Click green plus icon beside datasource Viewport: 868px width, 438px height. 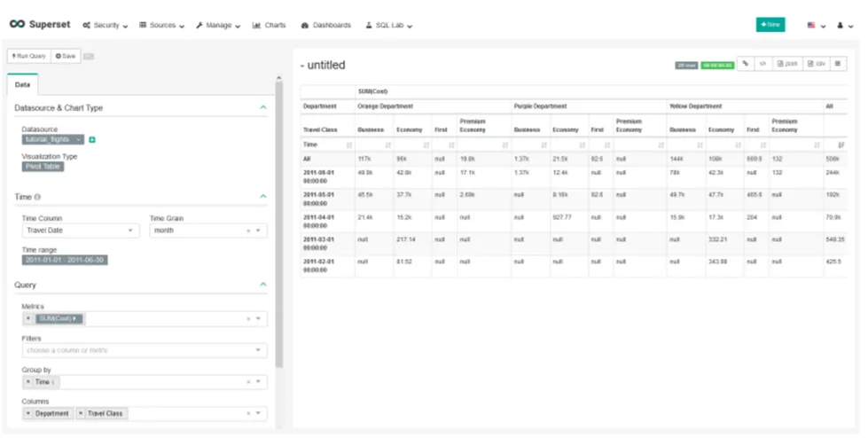tap(92, 139)
